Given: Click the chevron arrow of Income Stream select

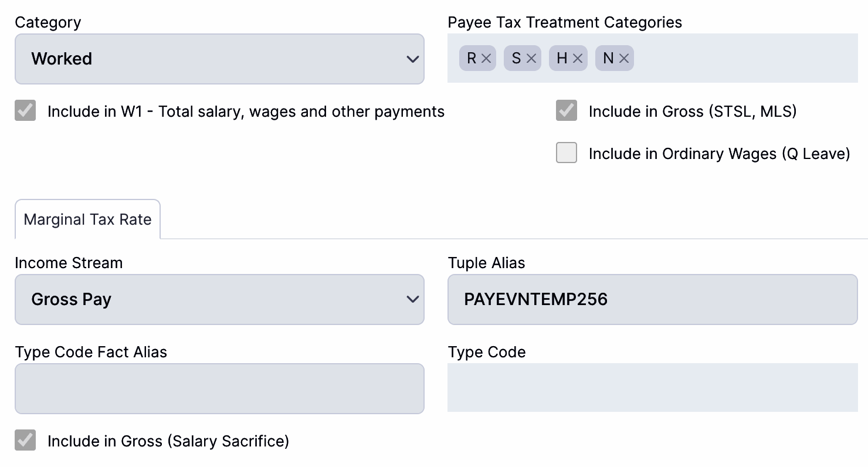Looking at the screenshot, I should (x=412, y=300).
